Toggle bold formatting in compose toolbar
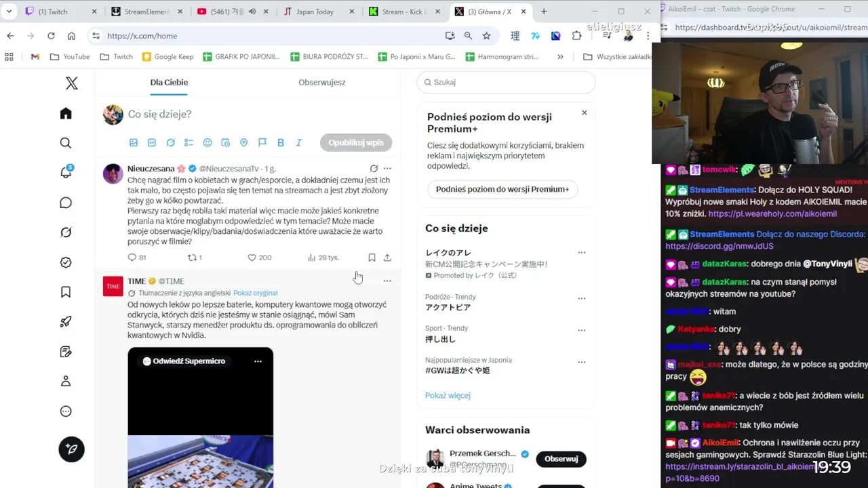This screenshot has height=488, width=868. 281,142
